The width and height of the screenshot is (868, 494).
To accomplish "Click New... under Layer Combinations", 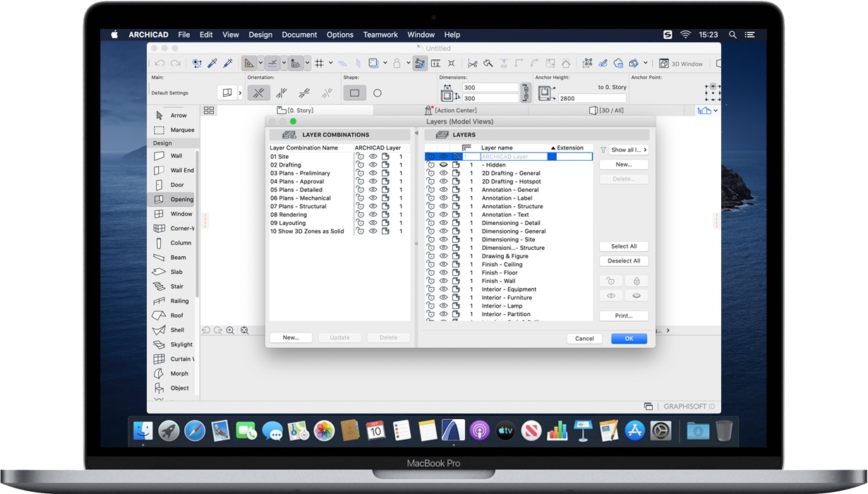I will (x=291, y=337).
